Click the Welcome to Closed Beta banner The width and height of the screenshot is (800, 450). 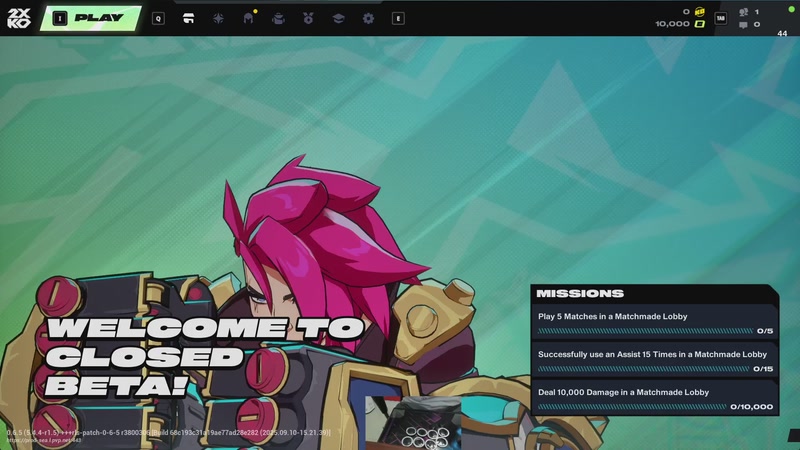click(x=205, y=356)
